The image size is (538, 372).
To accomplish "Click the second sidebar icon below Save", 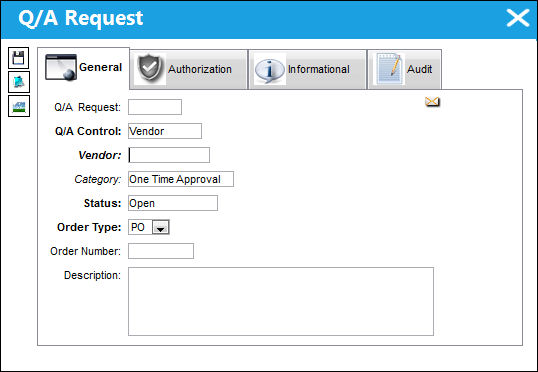I will pos(19,82).
